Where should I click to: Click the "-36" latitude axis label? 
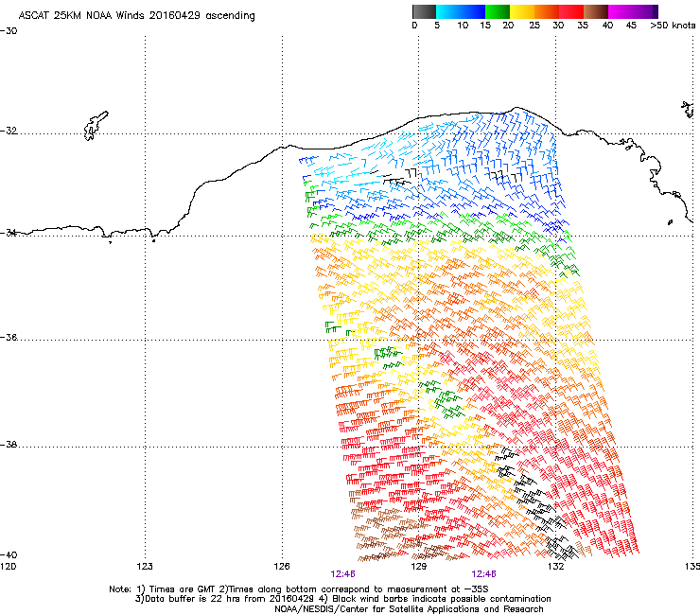[x=9, y=337]
